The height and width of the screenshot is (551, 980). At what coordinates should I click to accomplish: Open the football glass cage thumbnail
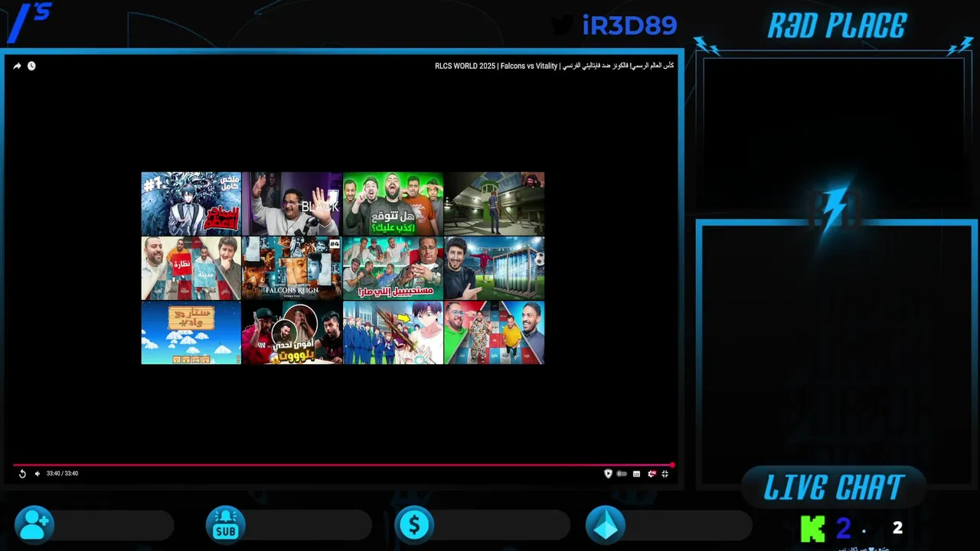[x=494, y=268]
